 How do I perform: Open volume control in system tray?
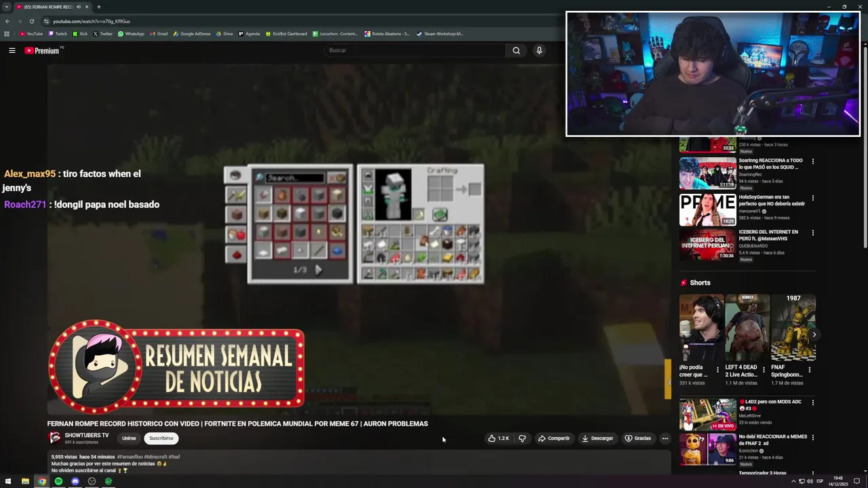[810, 481]
